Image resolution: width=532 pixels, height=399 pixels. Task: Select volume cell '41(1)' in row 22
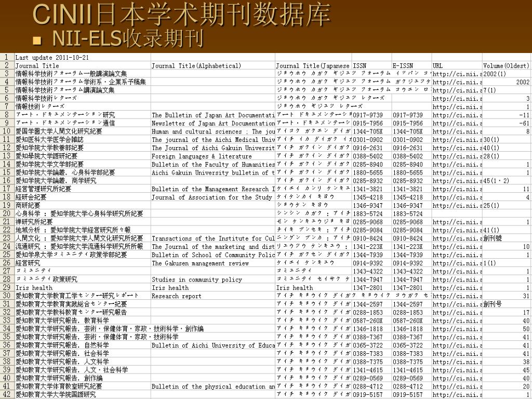coord(506,230)
